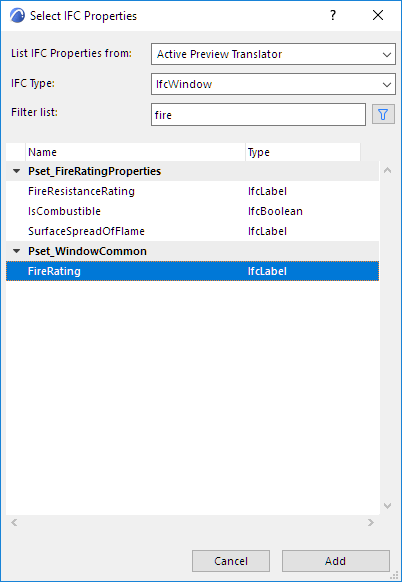Open the List IFC Properties from dropdown
402x582 pixels.
point(273,54)
